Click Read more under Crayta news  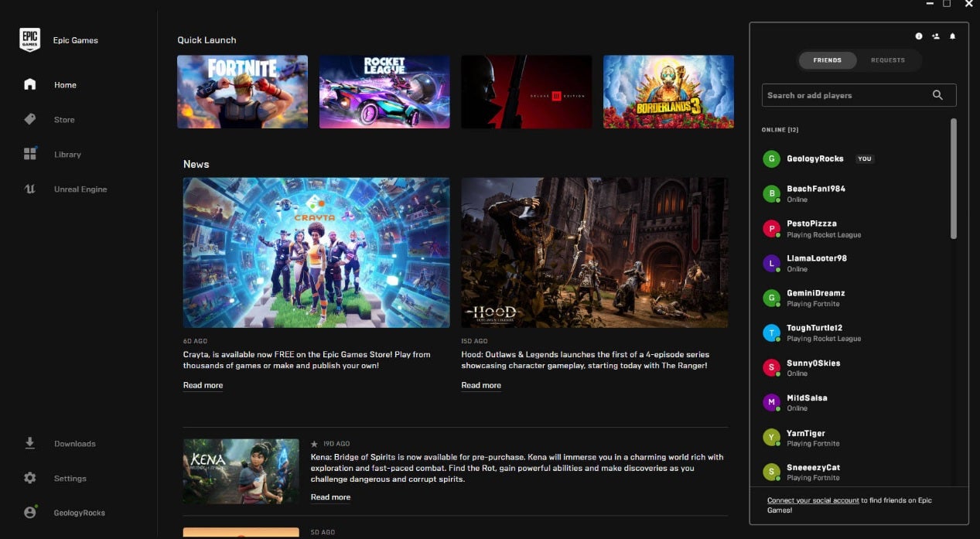coord(203,385)
